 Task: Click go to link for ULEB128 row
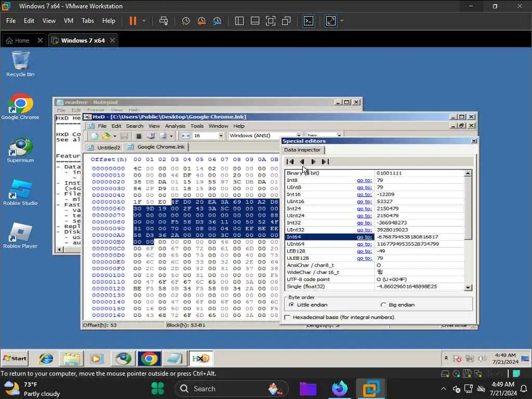pos(364,258)
